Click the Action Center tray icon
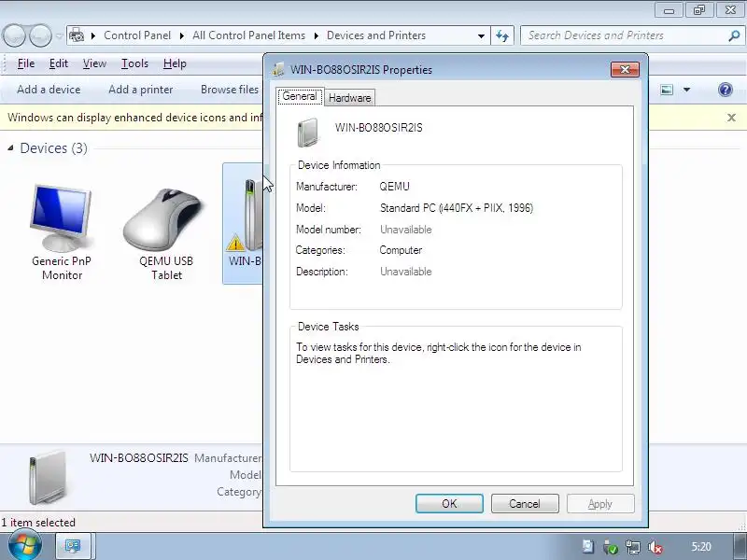The height and width of the screenshot is (560, 747). [588, 547]
